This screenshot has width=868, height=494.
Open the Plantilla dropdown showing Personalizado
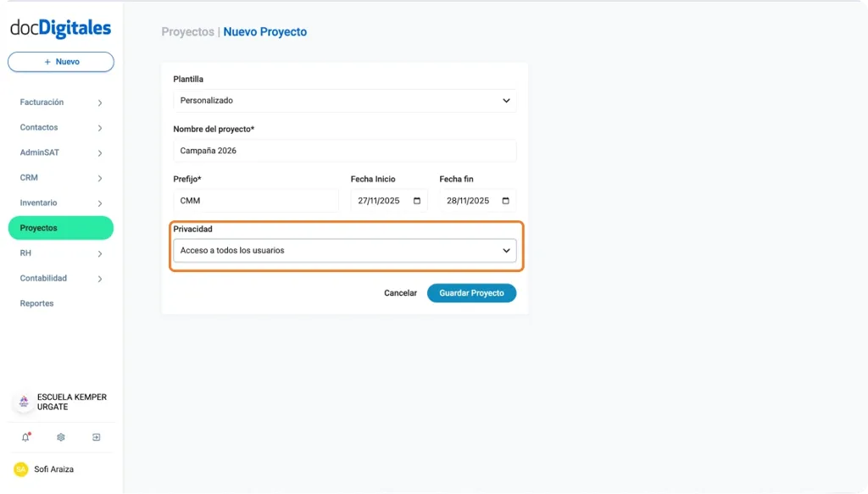click(345, 100)
